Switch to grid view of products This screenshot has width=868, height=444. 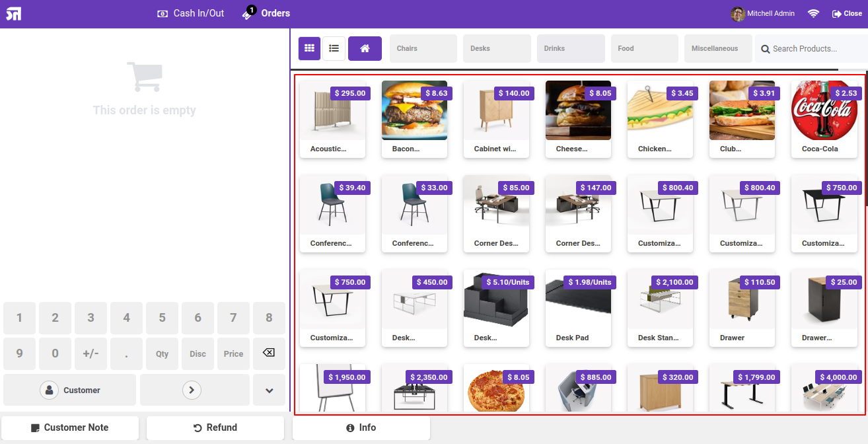point(309,48)
